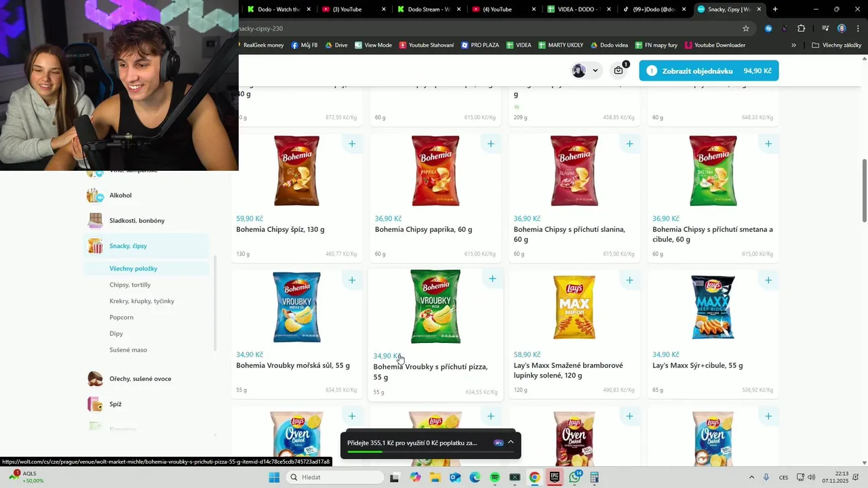
Task: Open Můj FB bookmark
Action: tap(304, 45)
